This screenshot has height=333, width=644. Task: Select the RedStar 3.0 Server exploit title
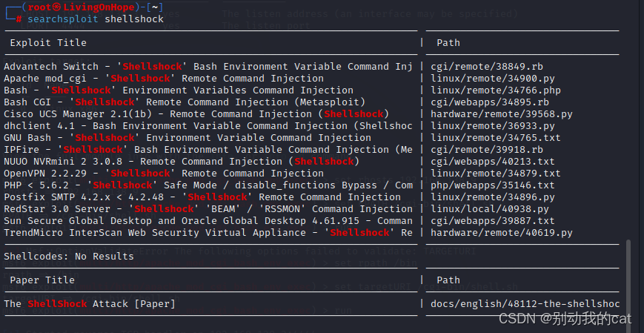click(x=208, y=209)
